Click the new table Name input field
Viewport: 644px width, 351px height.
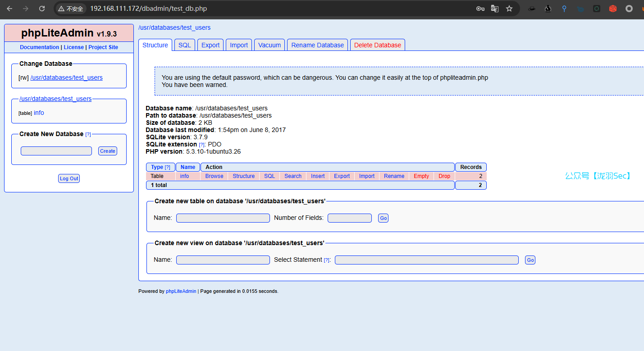(223, 218)
